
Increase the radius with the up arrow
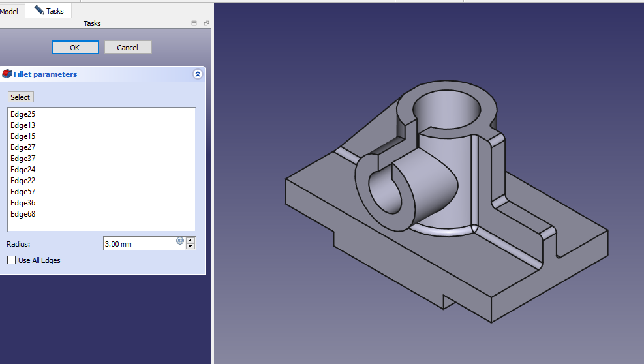(x=191, y=240)
